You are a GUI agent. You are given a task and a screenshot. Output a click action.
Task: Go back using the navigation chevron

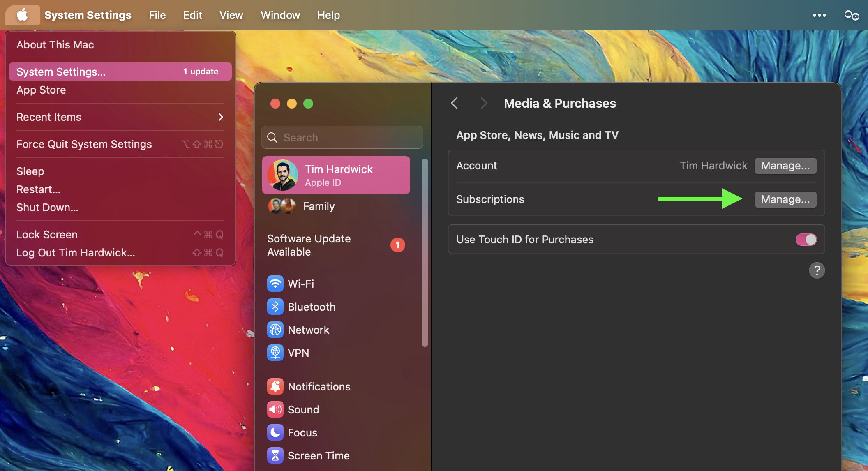coord(454,104)
